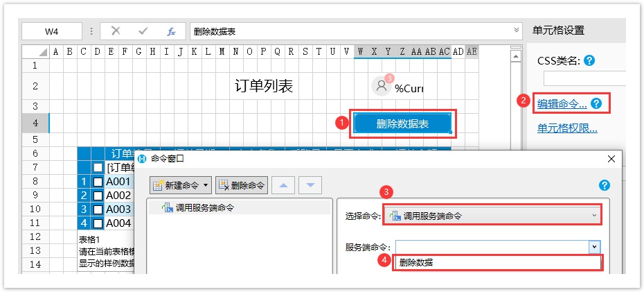Image resolution: width=644 pixels, height=292 pixels.
Task: Click the help icon next to CSS类名
Action: tap(589, 60)
